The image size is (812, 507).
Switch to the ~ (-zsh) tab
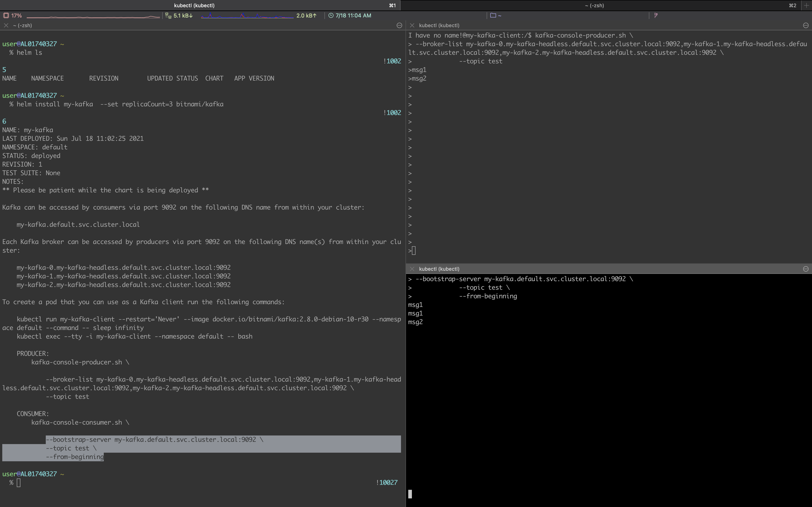pyautogui.click(x=594, y=5)
